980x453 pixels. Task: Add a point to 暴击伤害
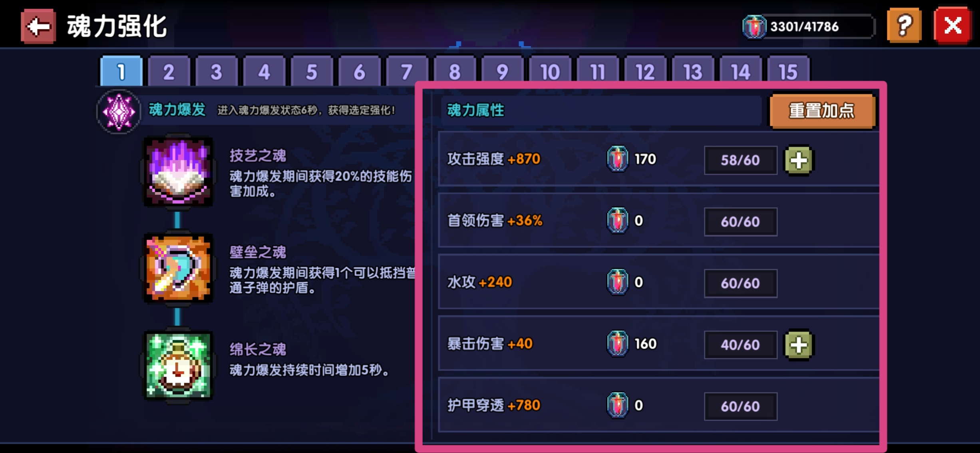799,345
